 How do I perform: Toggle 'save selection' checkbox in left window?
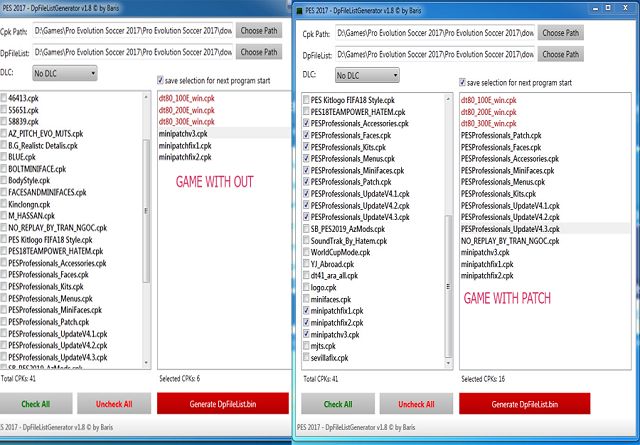point(162,78)
